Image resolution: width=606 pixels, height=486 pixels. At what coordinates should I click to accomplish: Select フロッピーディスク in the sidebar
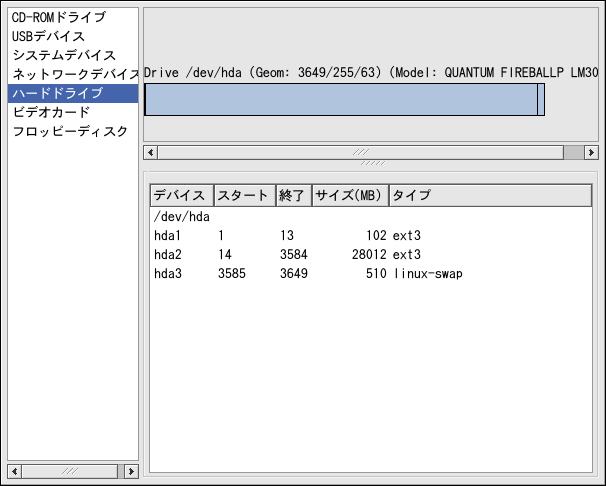(x=70, y=132)
